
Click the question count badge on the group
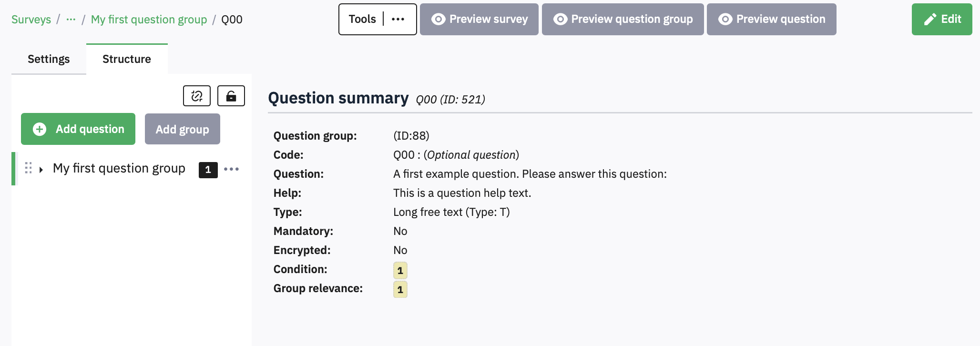(x=208, y=170)
